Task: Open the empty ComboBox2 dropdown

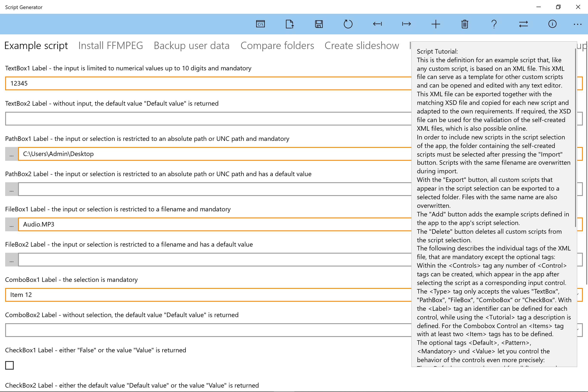Action: click(x=208, y=330)
